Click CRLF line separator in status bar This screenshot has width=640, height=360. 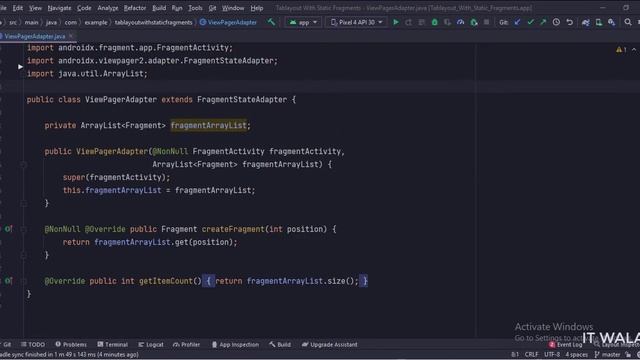(531, 355)
